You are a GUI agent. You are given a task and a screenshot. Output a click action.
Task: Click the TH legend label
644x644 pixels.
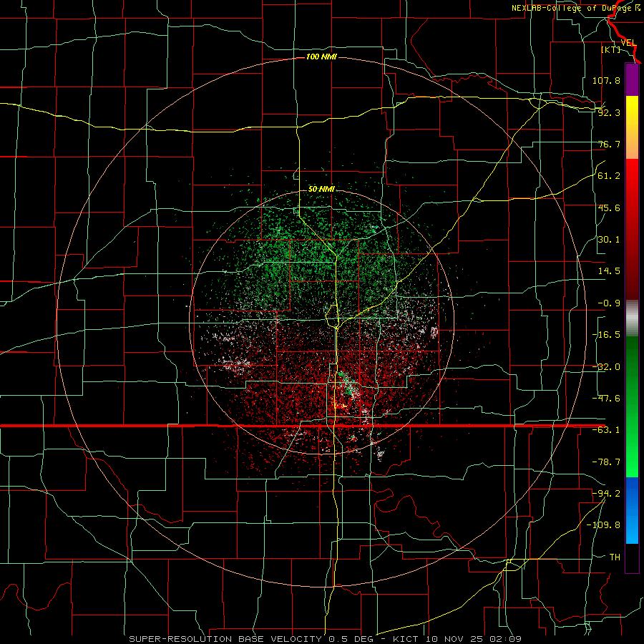tap(615, 557)
